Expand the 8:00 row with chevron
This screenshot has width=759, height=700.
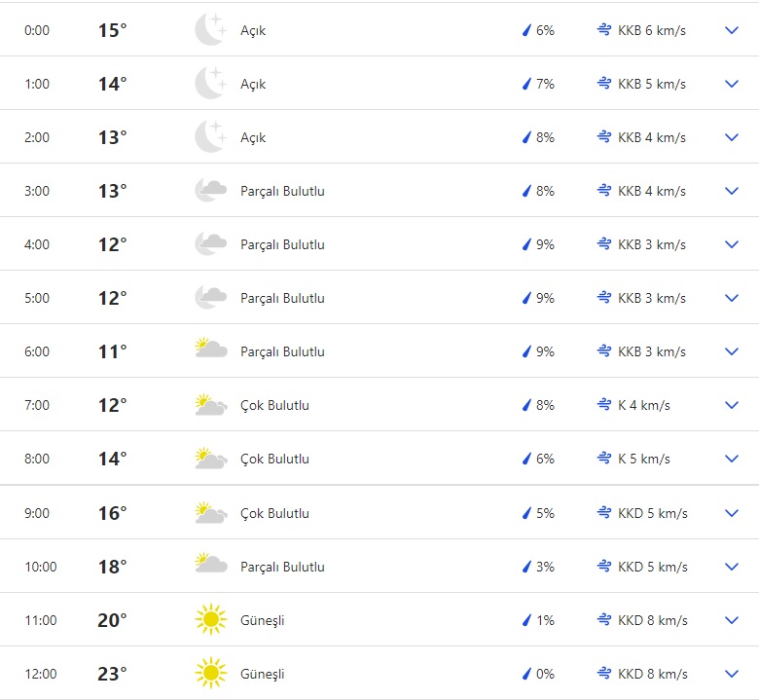[x=732, y=459]
